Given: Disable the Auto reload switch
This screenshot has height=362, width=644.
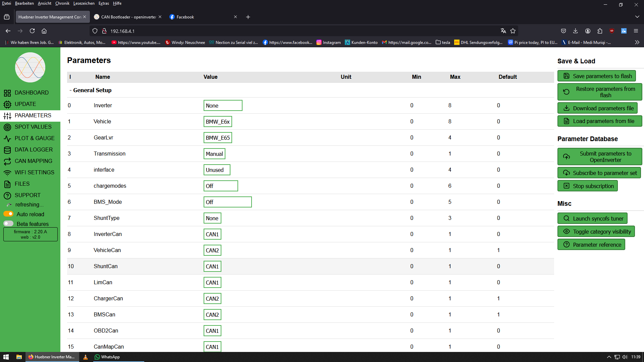Looking at the screenshot, I should pyautogui.click(x=8, y=214).
